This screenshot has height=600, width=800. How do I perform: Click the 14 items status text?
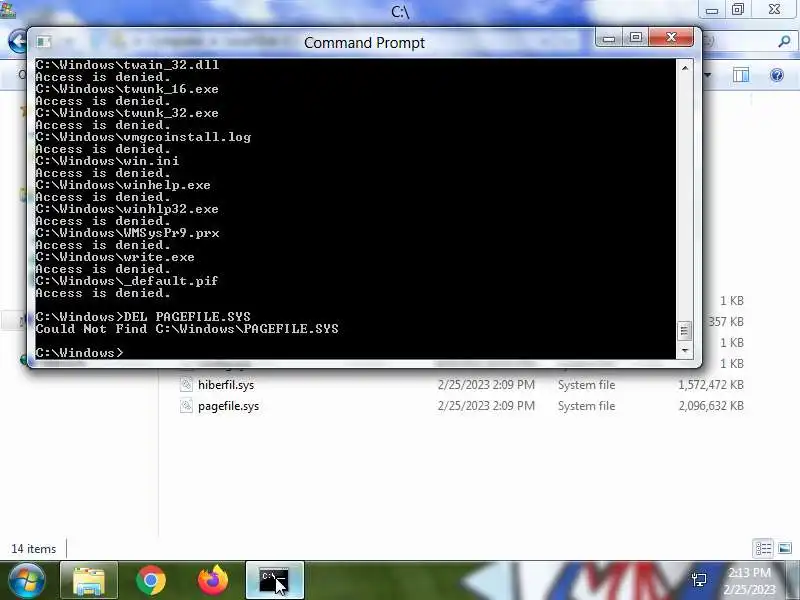click(34, 549)
